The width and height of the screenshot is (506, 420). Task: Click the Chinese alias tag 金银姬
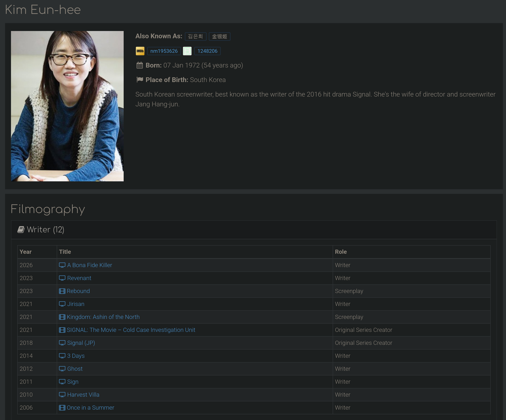(219, 36)
